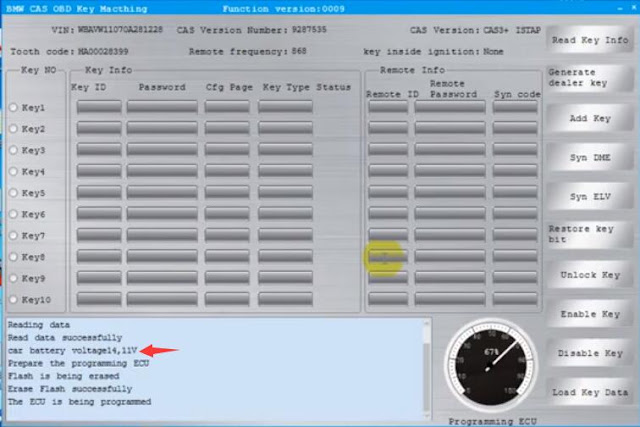640x427 pixels.
Task: Click the Syn DME button
Action: pos(590,158)
